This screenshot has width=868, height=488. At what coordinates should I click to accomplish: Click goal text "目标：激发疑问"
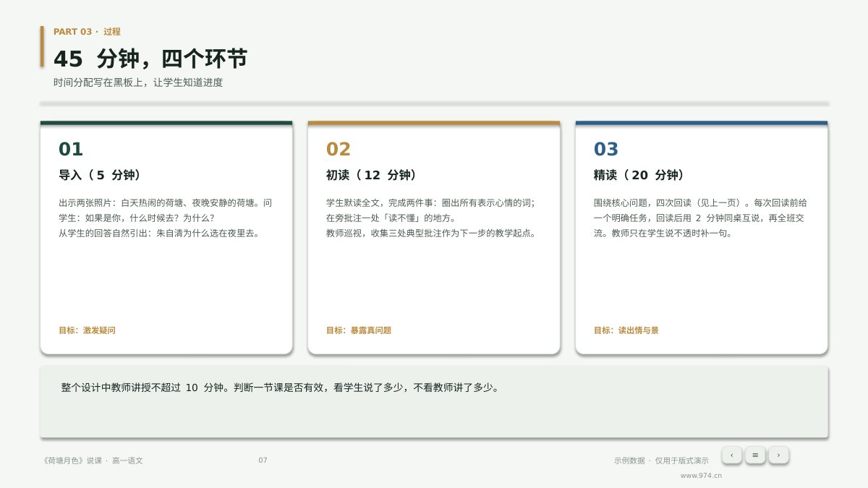pos(87,330)
